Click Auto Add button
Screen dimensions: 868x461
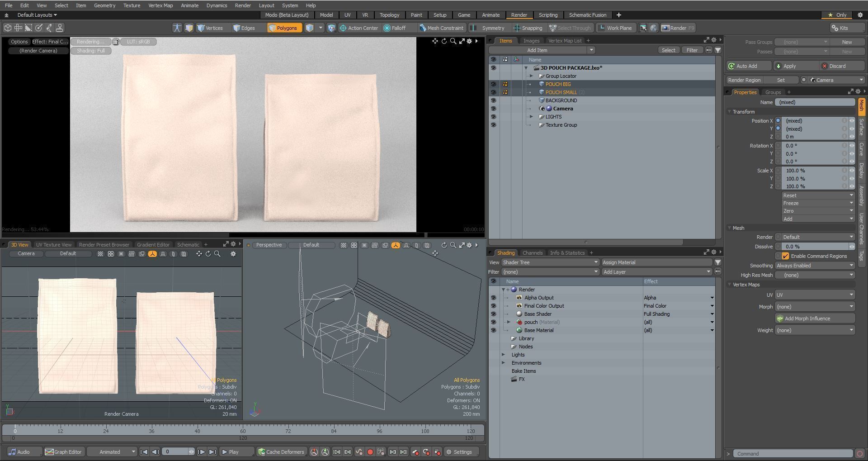point(749,66)
